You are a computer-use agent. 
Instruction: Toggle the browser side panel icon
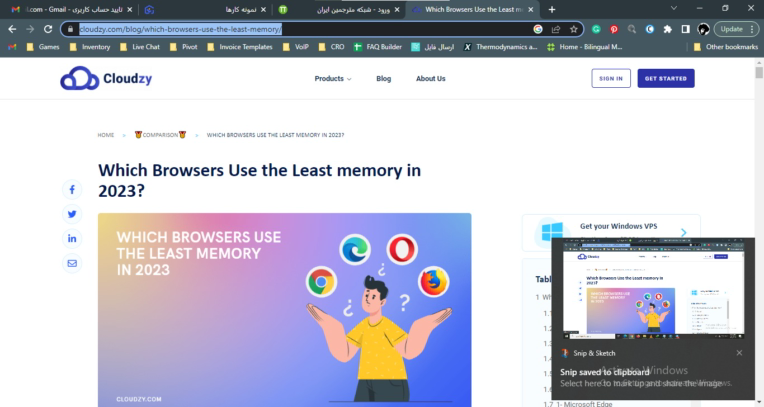click(686, 29)
